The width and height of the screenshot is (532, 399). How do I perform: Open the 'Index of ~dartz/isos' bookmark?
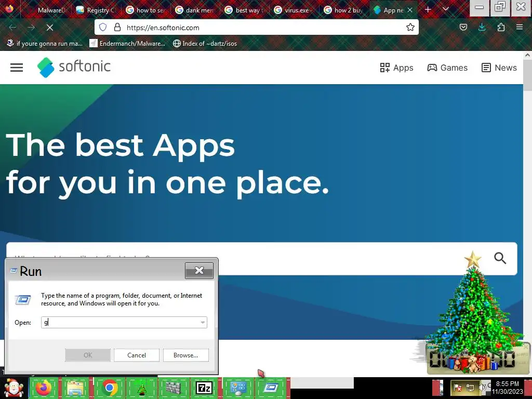(x=205, y=44)
